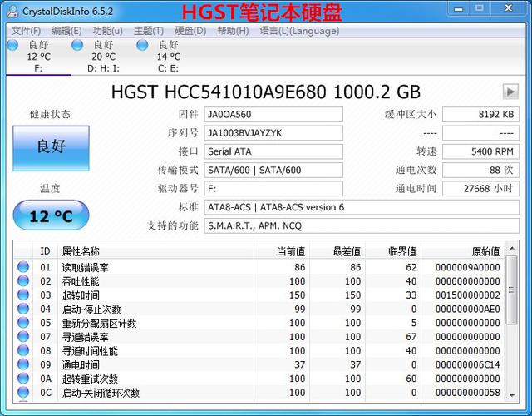Click the buffer size field 8192 KB
Image resolution: width=532 pixels, height=416 pixels.
pyautogui.click(x=480, y=115)
